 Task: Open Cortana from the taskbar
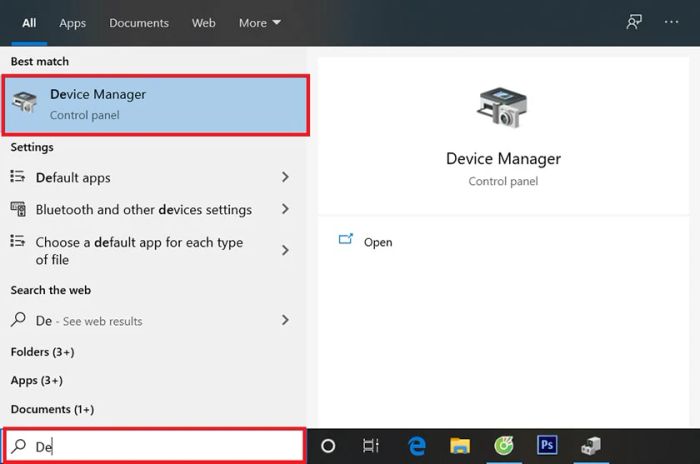pyautogui.click(x=328, y=446)
